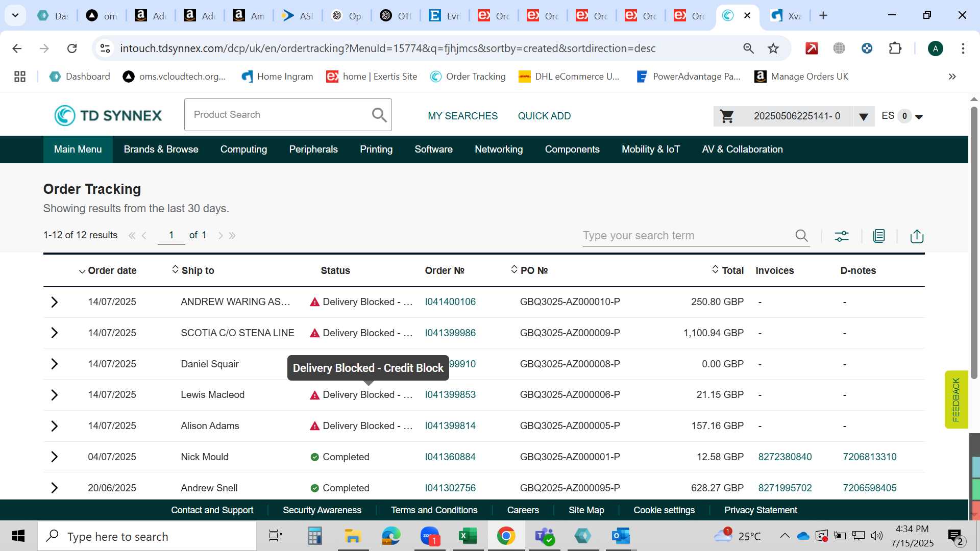Open the Networking menu
The width and height of the screenshot is (980, 551).
499,149
